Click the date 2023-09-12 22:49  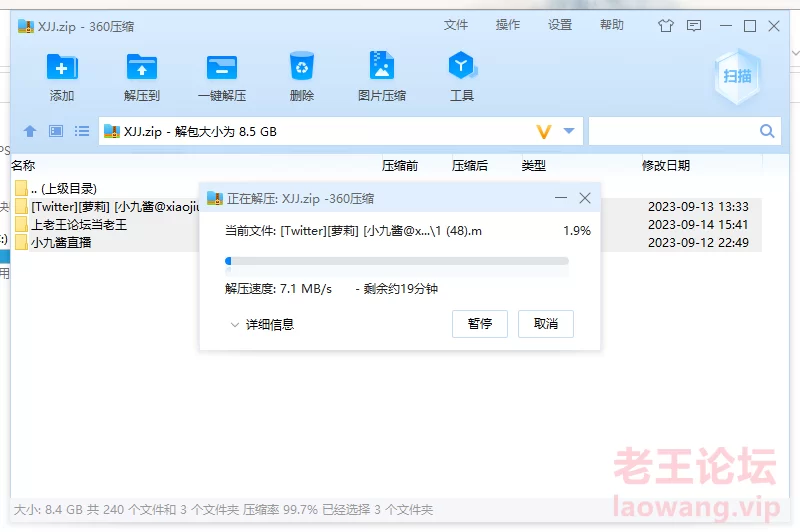tap(698, 242)
